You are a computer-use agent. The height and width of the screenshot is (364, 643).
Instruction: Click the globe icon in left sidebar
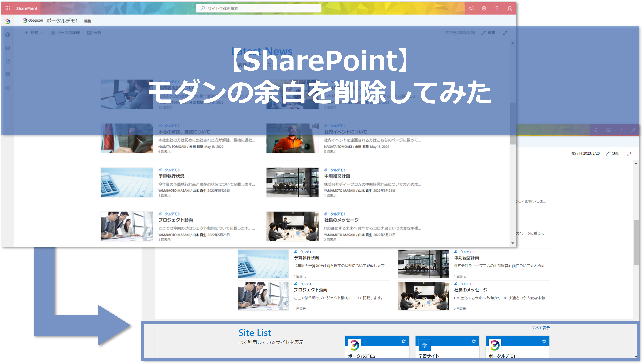point(8,35)
